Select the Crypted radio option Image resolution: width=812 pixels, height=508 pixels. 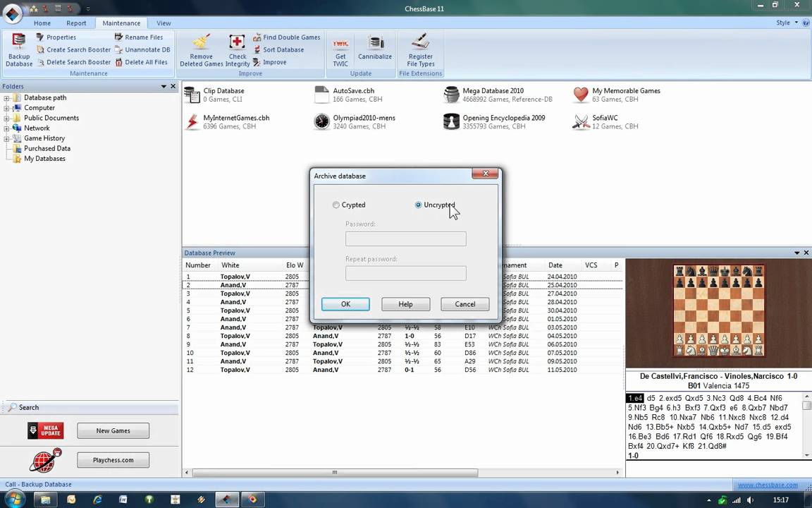click(x=349, y=205)
